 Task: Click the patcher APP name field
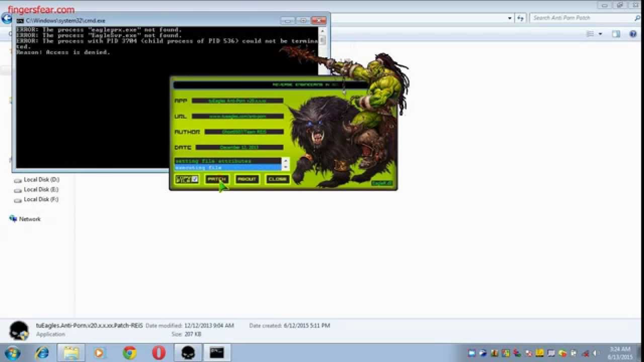(237, 101)
